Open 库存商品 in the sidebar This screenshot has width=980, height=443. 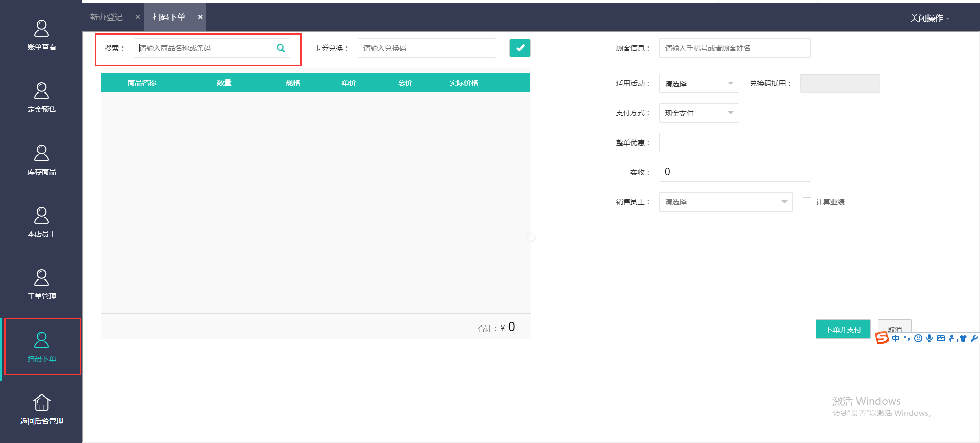(x=41, y=160)
